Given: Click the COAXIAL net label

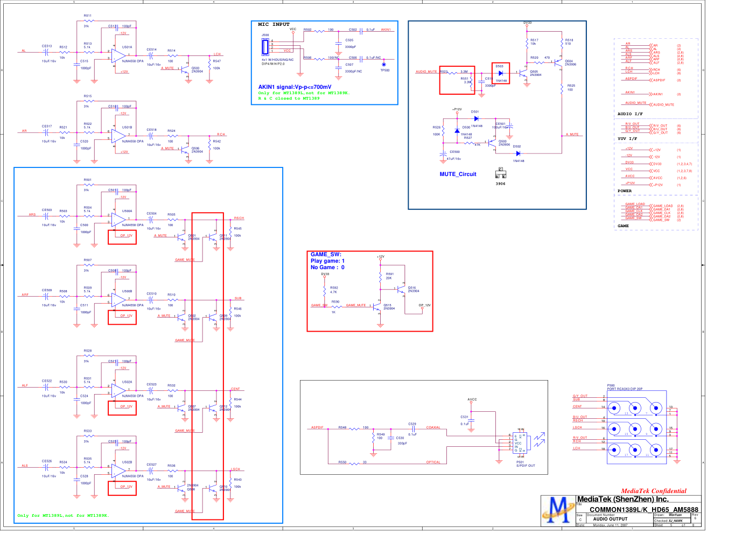Looking at the screenshot, I should coord(433,427).
